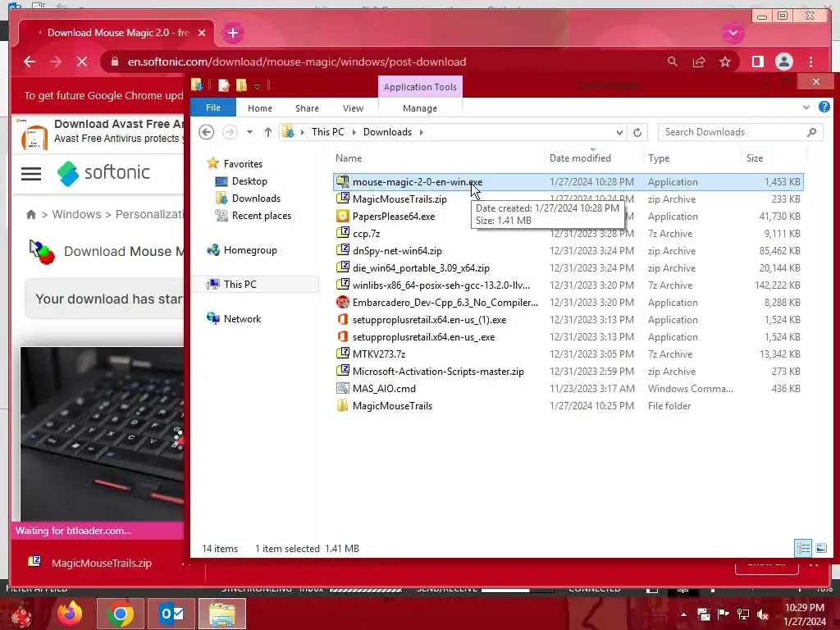The image size is (840, 630).
Task: Stop loading the Chrome page
Action: click(x=82, y=62)
